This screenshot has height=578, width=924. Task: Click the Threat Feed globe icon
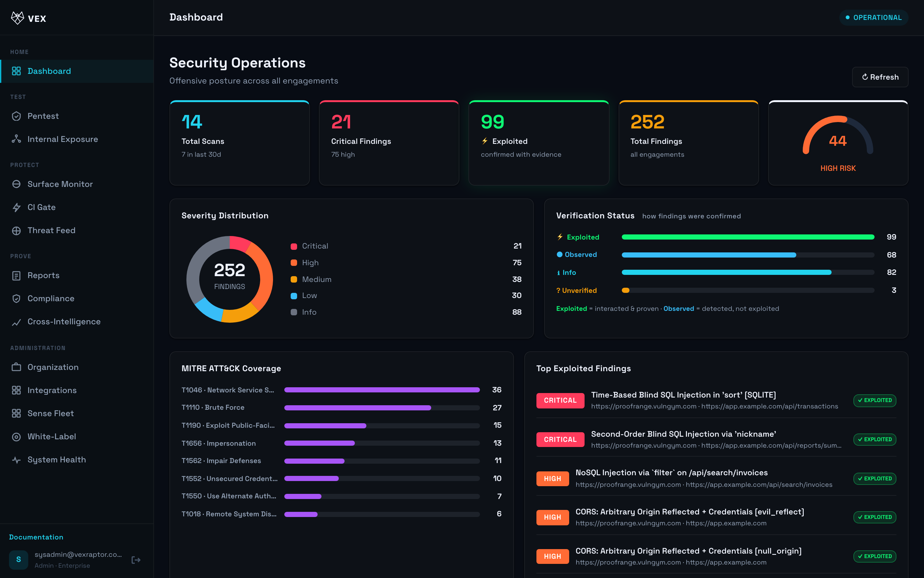(16, 231)
